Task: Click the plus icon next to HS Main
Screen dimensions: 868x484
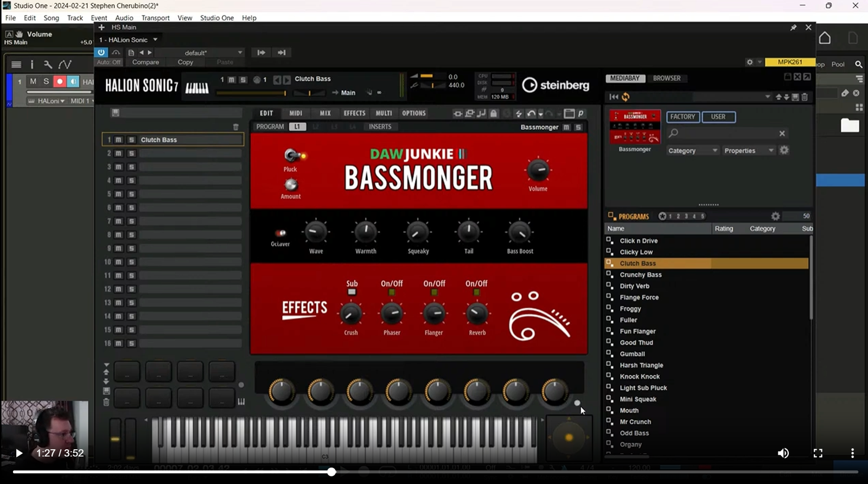Action: click(x=101, y=27)
